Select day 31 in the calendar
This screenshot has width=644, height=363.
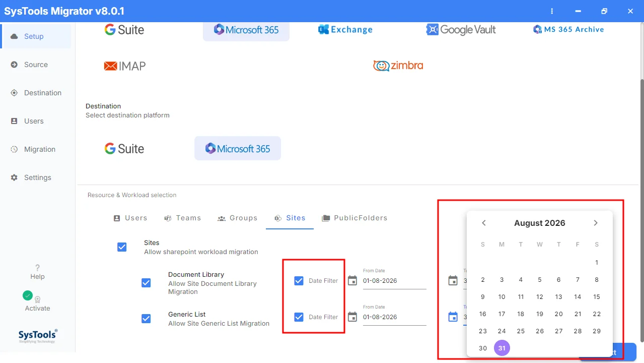coord(502,348)
